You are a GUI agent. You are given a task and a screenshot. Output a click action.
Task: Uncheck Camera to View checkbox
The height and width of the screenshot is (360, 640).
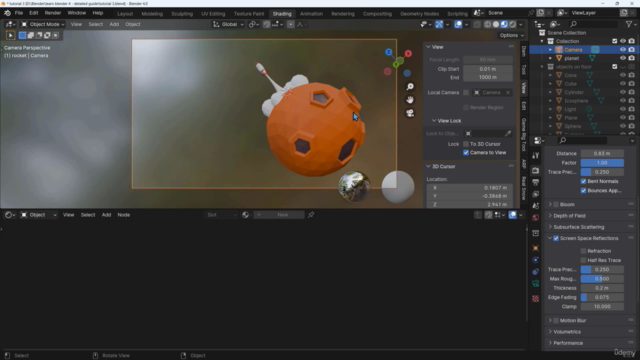466,153
